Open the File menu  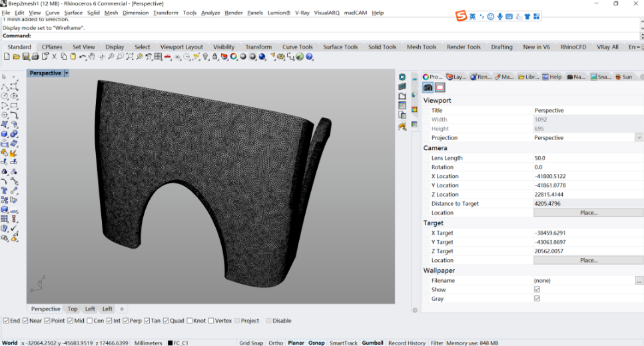click(x=6, y=13)
